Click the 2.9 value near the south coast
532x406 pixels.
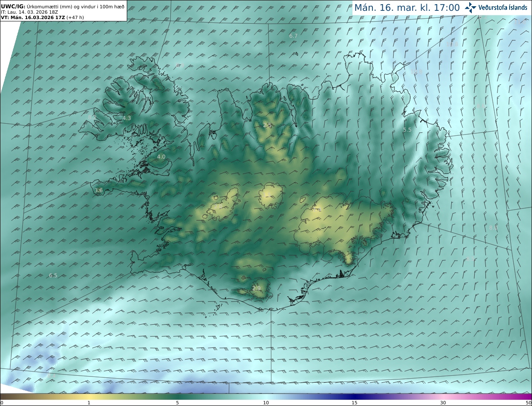[x=256, y=289]
